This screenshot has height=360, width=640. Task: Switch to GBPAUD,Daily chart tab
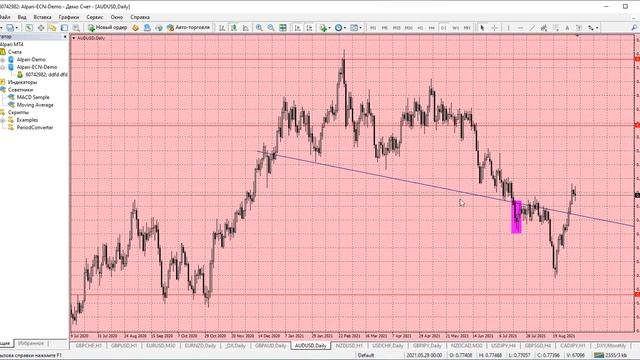[x=270, y=346]
